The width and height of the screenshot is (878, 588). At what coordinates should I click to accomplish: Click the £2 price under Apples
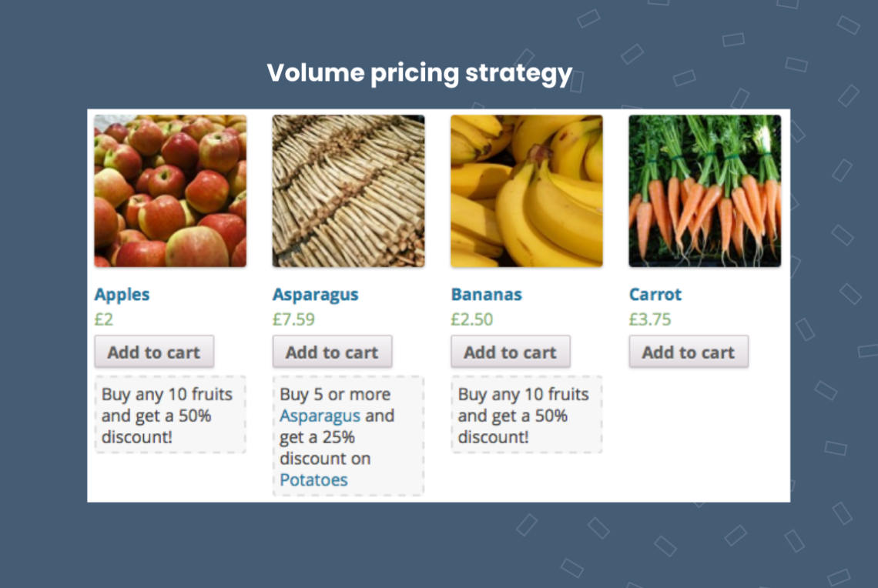click(x=101, y=319)
